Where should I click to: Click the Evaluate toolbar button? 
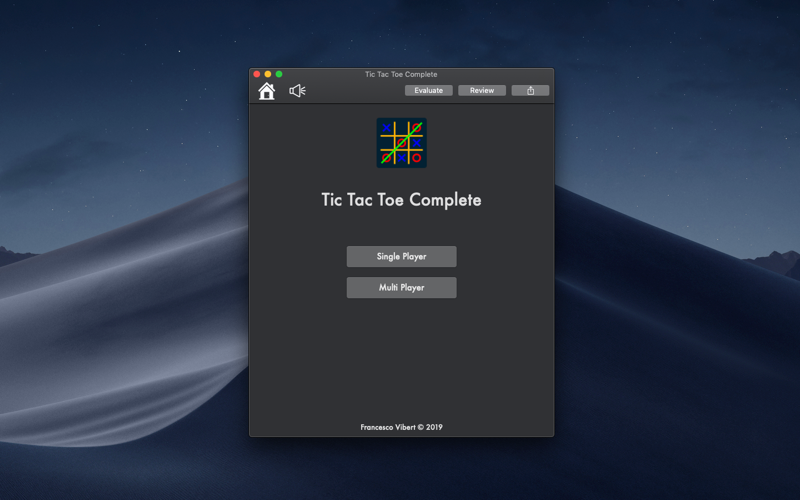[x=429, y=90]
